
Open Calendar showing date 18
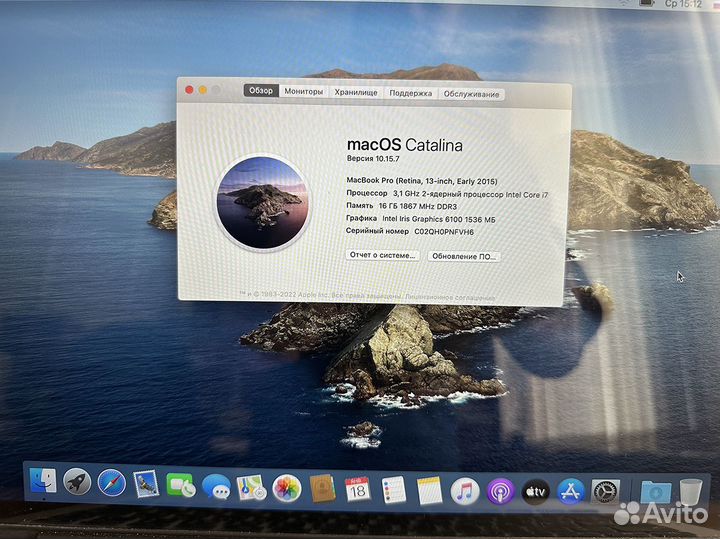pos(358,490)
